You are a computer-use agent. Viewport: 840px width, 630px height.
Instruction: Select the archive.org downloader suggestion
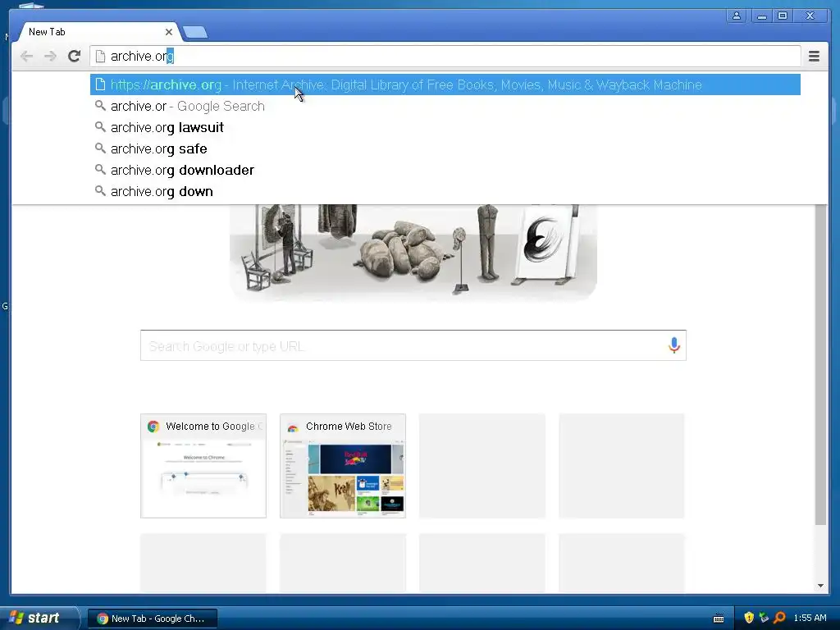pos(445,170)
